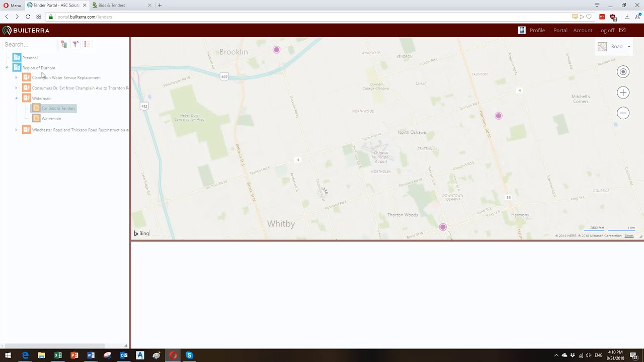Open the map type Road dropdown
Viewport: 644px width, 362px height.
(x=614, y=46)
